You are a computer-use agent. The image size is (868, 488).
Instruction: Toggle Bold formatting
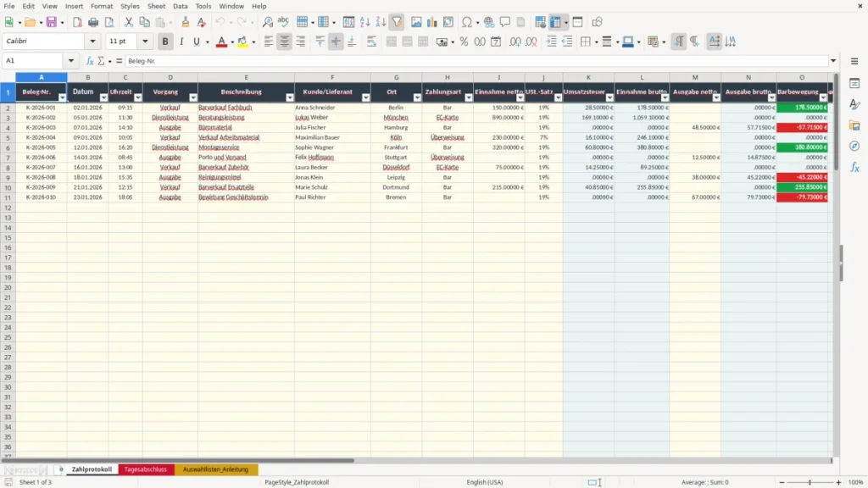[x=165, y=42]
